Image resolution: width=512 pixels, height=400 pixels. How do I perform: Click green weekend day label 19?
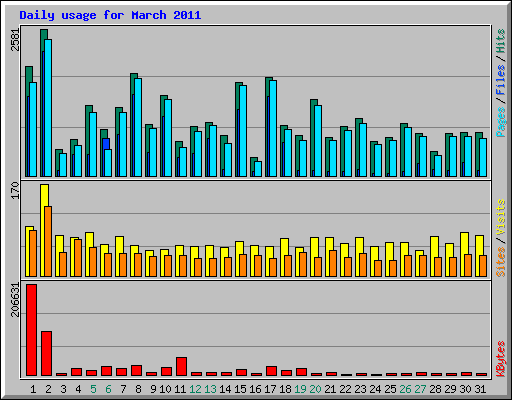click(x=300, y=389)
